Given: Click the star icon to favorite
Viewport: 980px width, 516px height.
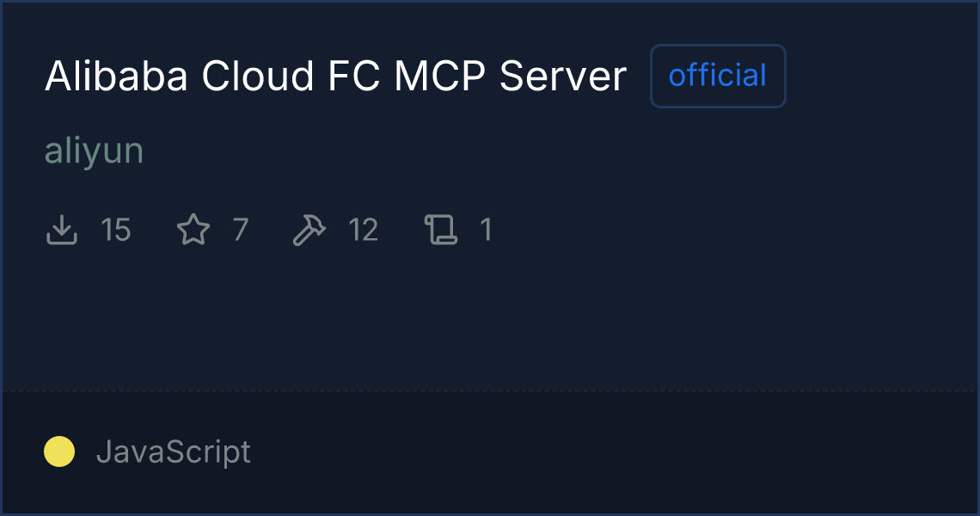Looking at the screenshot, I should (x=193, y=230).
